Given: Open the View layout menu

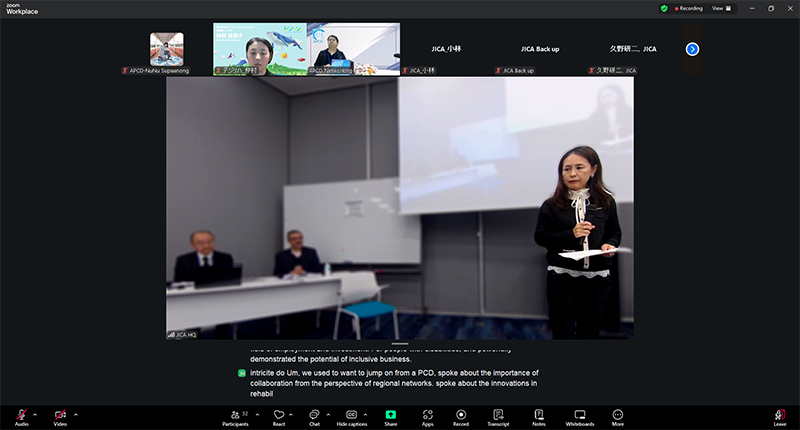Looking at the screenshot, I should pos(721,8).
